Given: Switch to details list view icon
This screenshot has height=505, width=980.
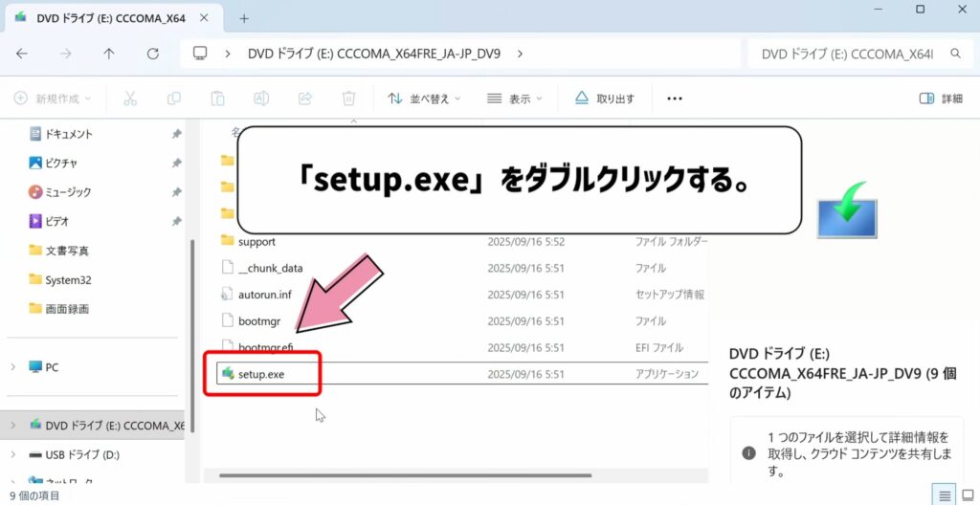Looking at the screenshot, I should (945, 495).
